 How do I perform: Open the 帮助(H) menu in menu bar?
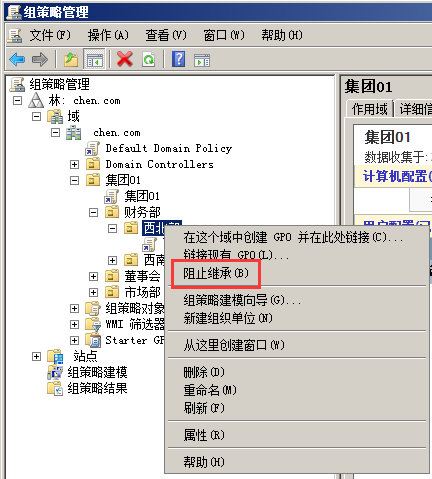282,35
